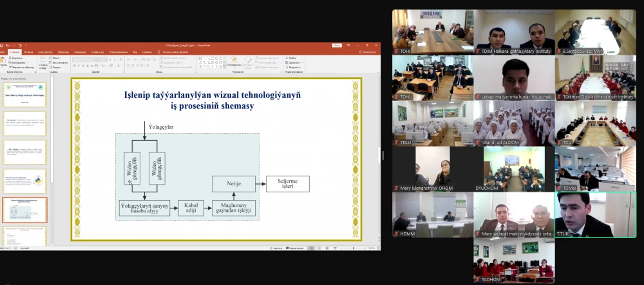Toggle the Notes pane in status bar
This screenshot has height=285, width=644.
pyautogui.click(x=277, y=248)
